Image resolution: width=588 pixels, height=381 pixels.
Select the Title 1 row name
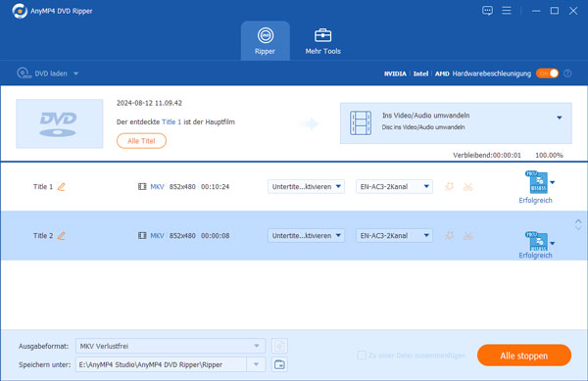pyautogui.click(x=43, y=186)
